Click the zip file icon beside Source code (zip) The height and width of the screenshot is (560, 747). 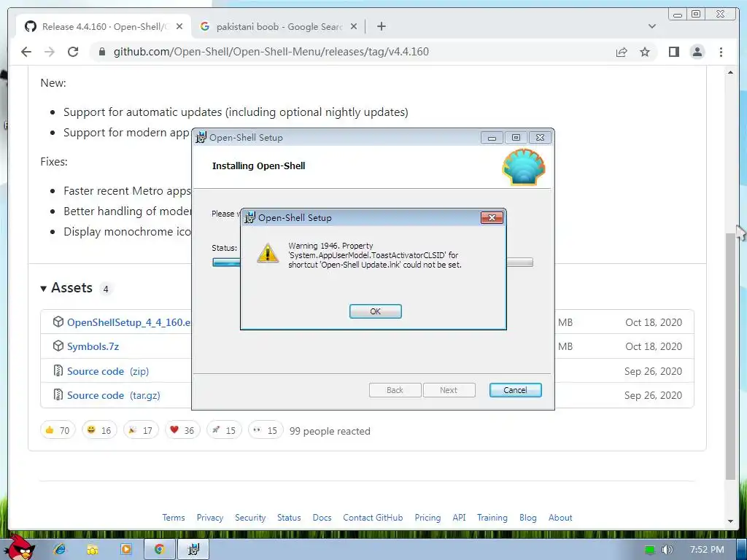(58, 370)
